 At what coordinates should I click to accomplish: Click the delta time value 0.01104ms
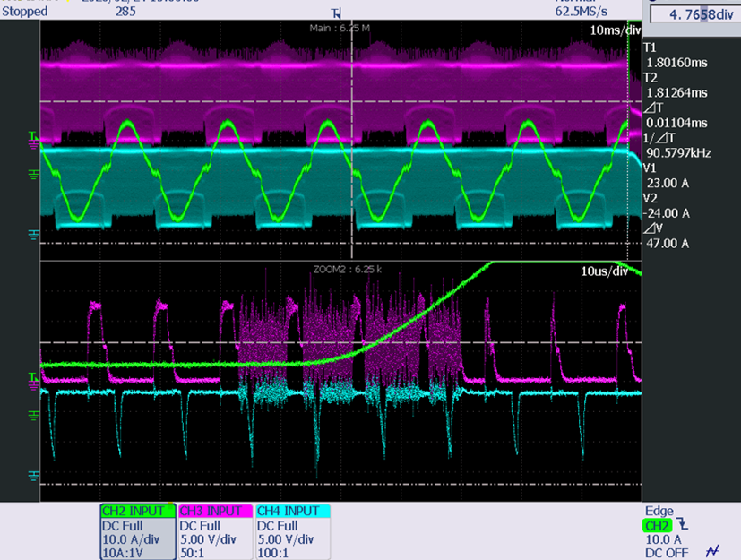[x=676, y=123]
